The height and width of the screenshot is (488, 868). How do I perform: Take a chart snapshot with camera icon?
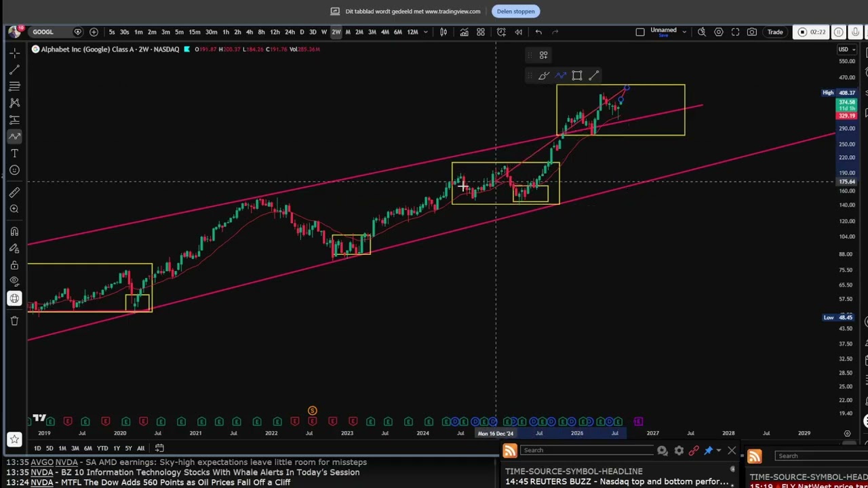(752, 32)
